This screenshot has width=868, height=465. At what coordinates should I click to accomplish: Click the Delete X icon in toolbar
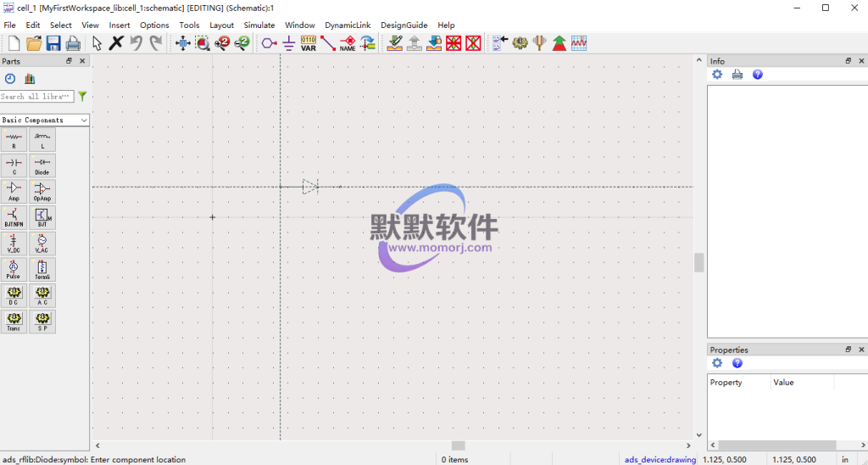116,42
